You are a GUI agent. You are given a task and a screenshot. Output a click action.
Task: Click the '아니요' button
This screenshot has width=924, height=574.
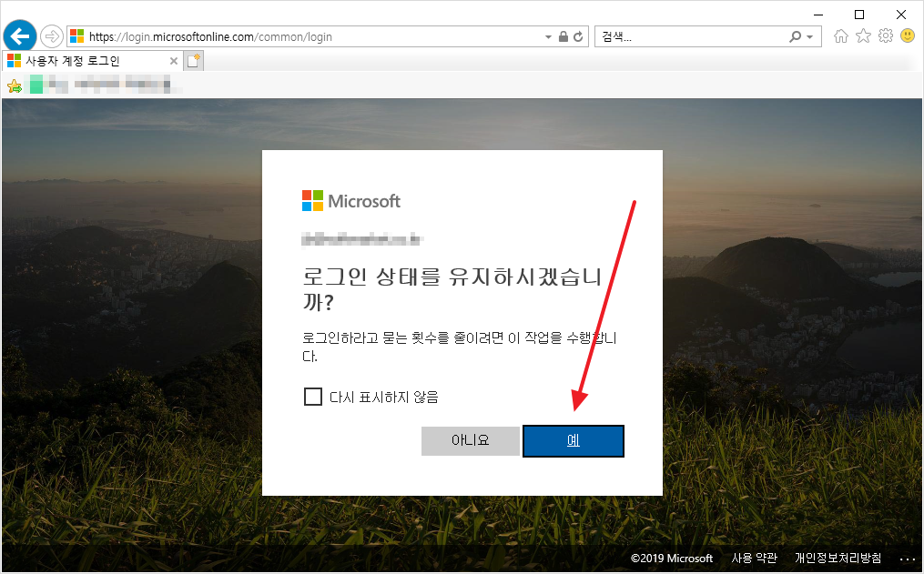click(471, 440)
